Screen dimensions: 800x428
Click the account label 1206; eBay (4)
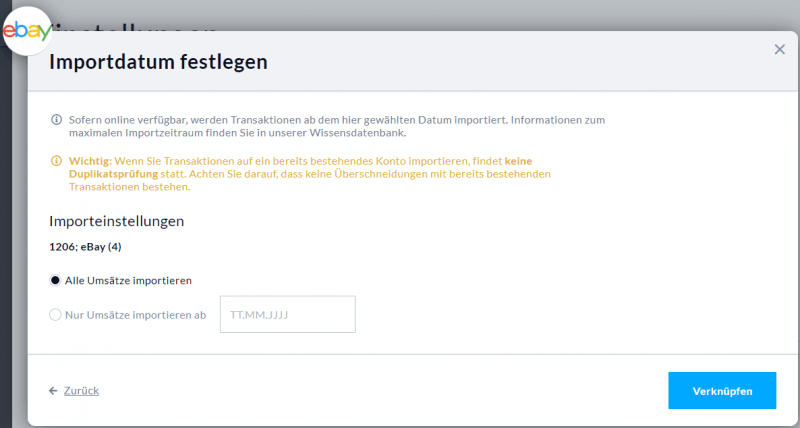coord(85,246)
